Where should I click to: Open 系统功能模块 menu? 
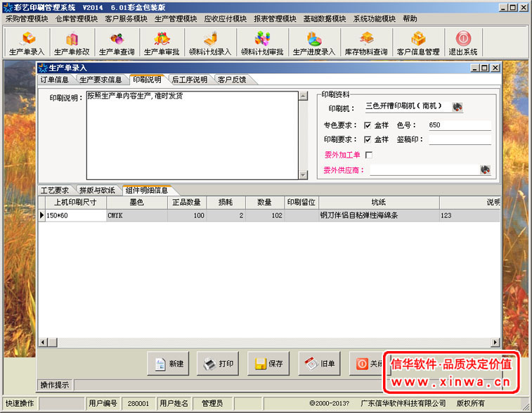click(375, 19)
